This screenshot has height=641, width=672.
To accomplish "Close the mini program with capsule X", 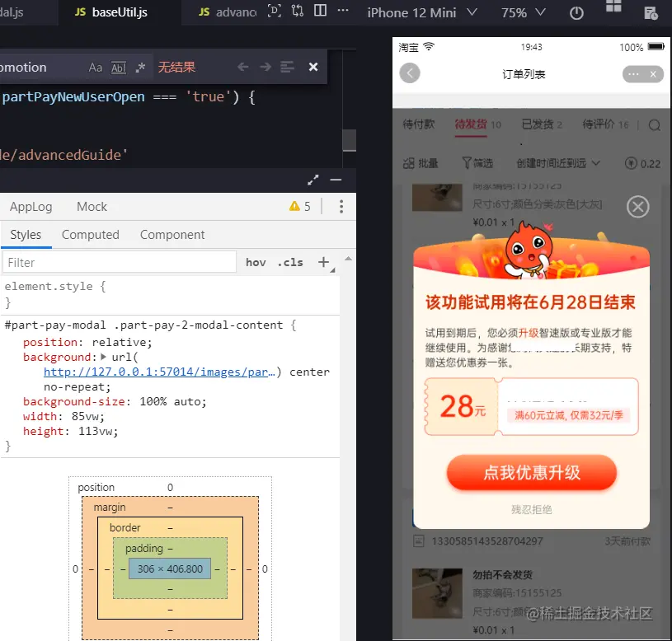I will pos(653,74).
